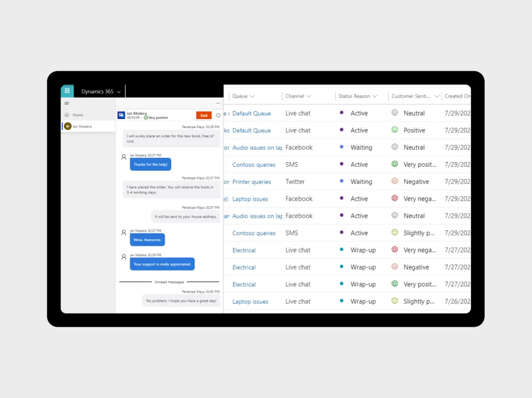Click Negative face icon in Printer queries row

pyautogui.click(x=395, y=181)
